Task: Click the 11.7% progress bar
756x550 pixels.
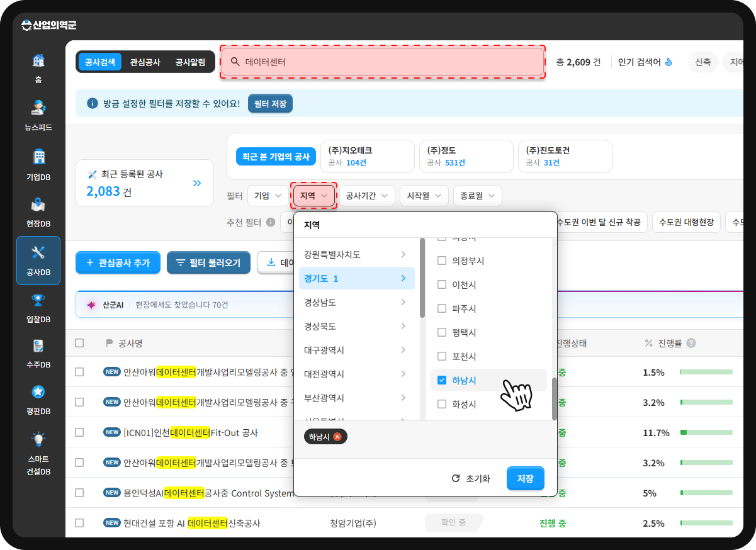Action: point(706,432)
